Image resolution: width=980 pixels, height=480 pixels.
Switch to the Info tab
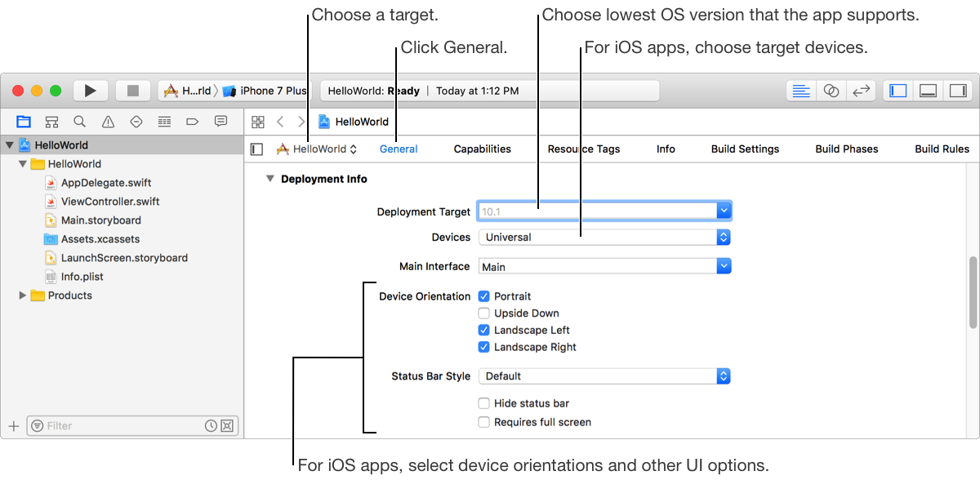pyautogui.click(x=666, y=149)
